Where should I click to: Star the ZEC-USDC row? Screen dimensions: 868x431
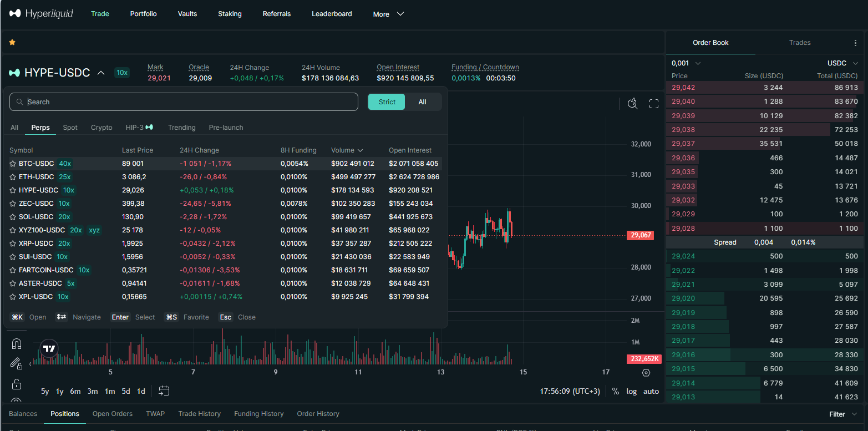click(13, 204)
